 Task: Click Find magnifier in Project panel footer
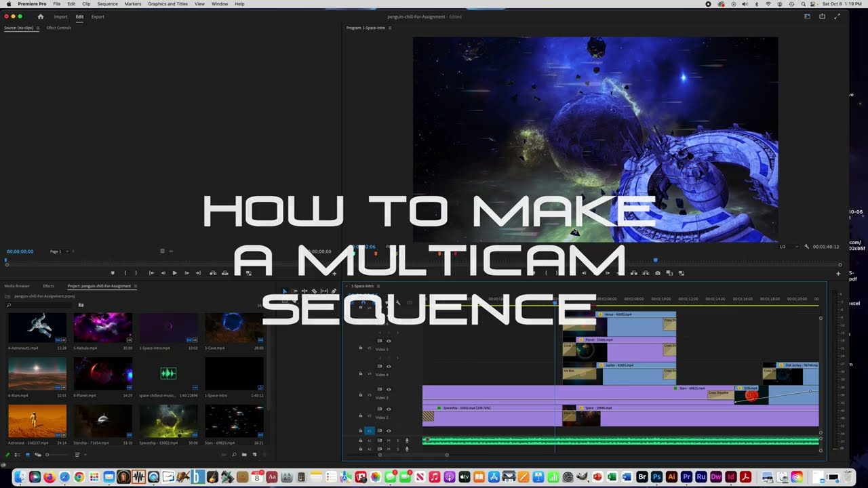click(x=234, y=454)
